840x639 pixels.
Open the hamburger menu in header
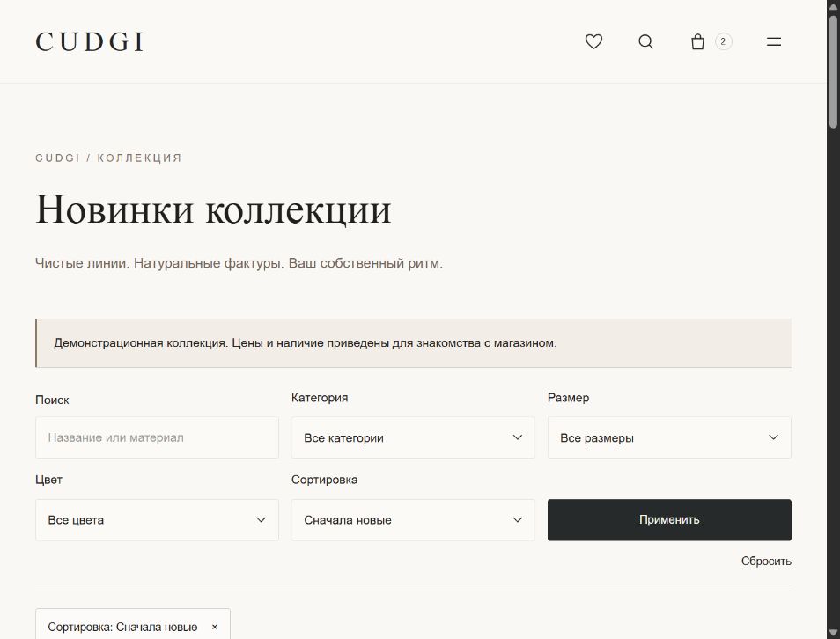[x=774, y=41]
